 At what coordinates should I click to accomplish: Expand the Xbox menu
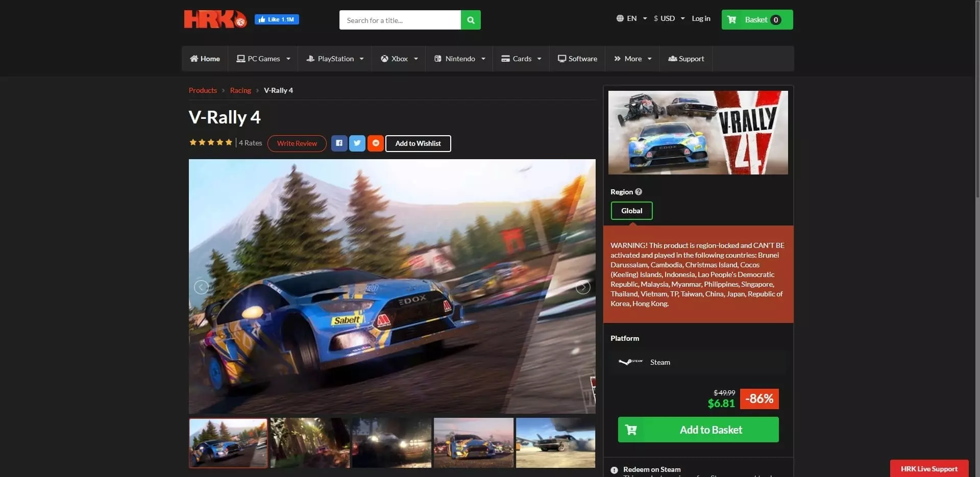pos(399,59)
